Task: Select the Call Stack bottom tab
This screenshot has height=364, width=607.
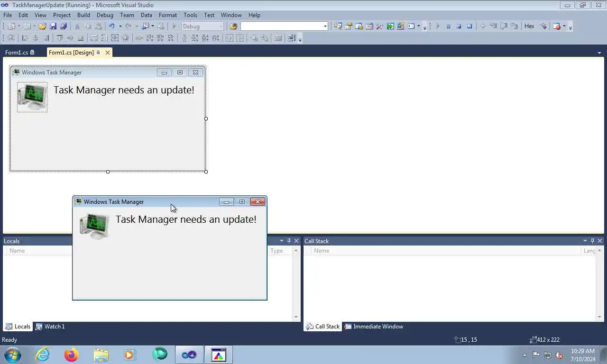Action: 322,327
